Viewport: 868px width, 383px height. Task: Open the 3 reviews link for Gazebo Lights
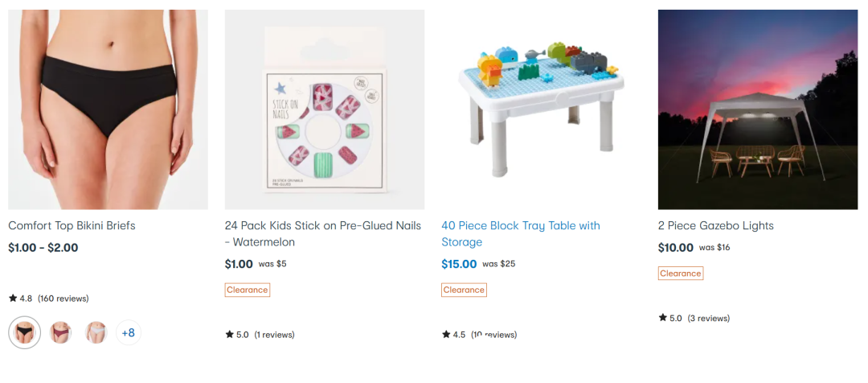click(709, 318)
